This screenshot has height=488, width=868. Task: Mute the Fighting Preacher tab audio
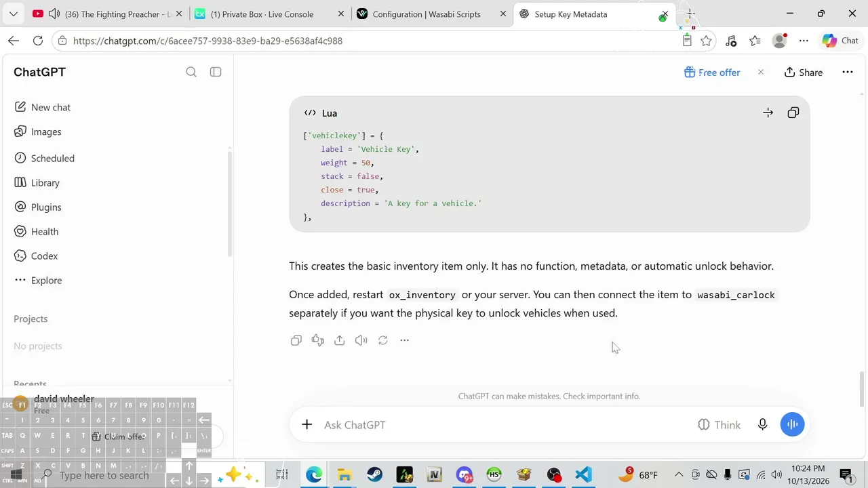(54, 14)
